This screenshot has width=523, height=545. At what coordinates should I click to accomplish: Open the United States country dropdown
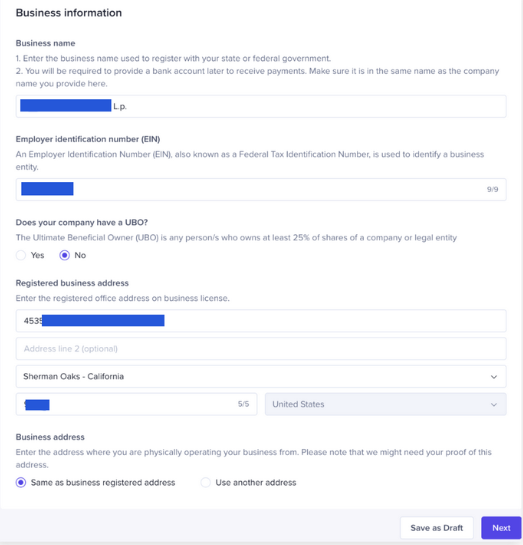pos(385,404)
